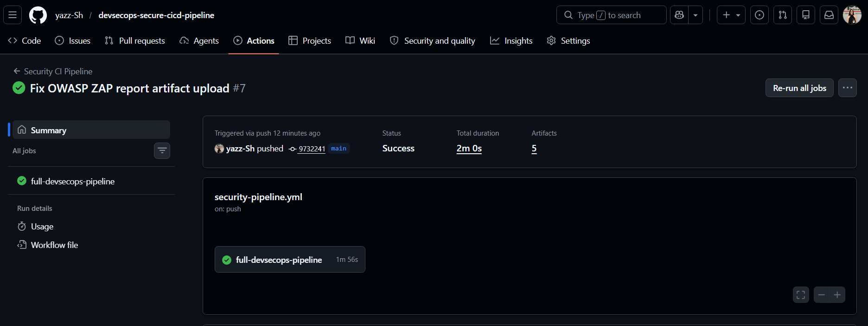Click the main branch label

coord(338,149)
